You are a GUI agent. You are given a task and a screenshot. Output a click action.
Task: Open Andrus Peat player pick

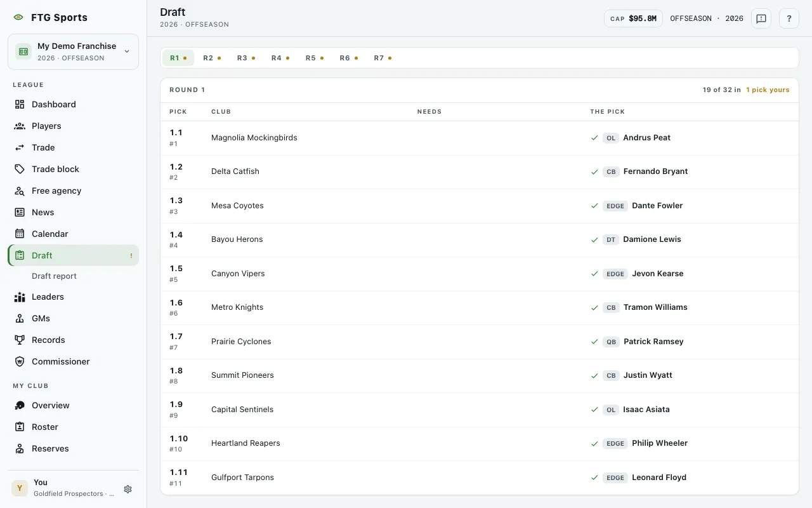[x=646, y=138]
